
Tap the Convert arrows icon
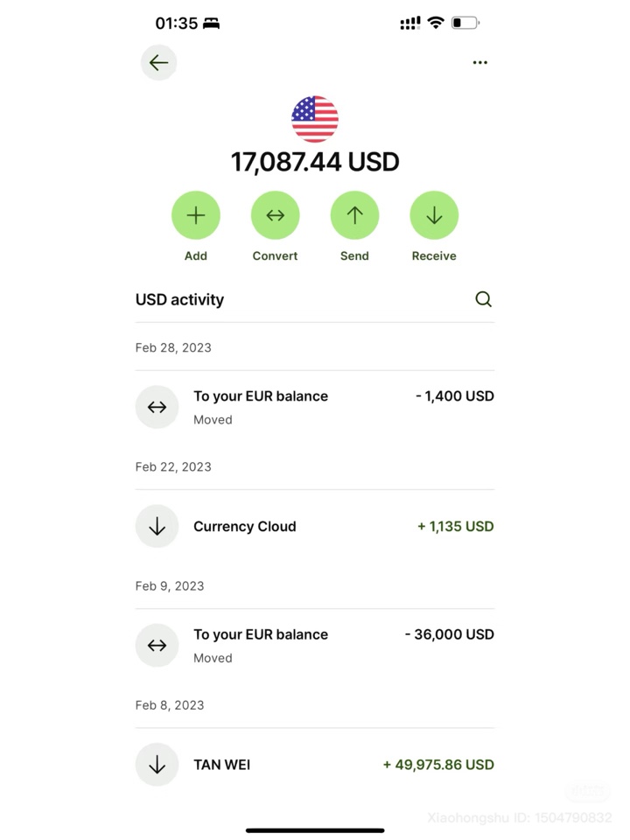276,215
